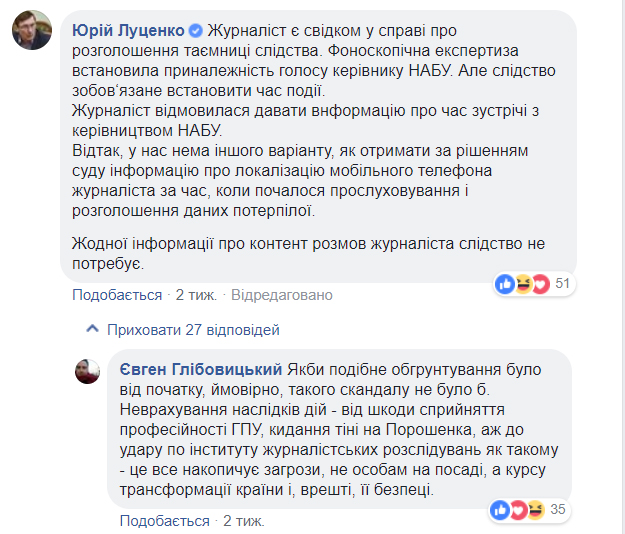The image size is (625, 534).
Task: Open Євген Глібовицький's profile name link
Action: (199, 364)
